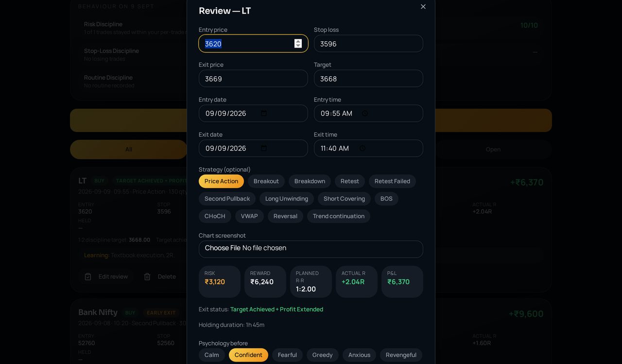
Task: Click the Exit time field
Action: (x=368, y=148)
